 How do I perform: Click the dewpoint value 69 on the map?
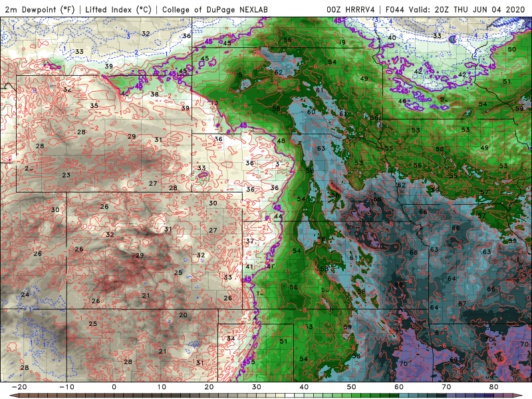454,359
